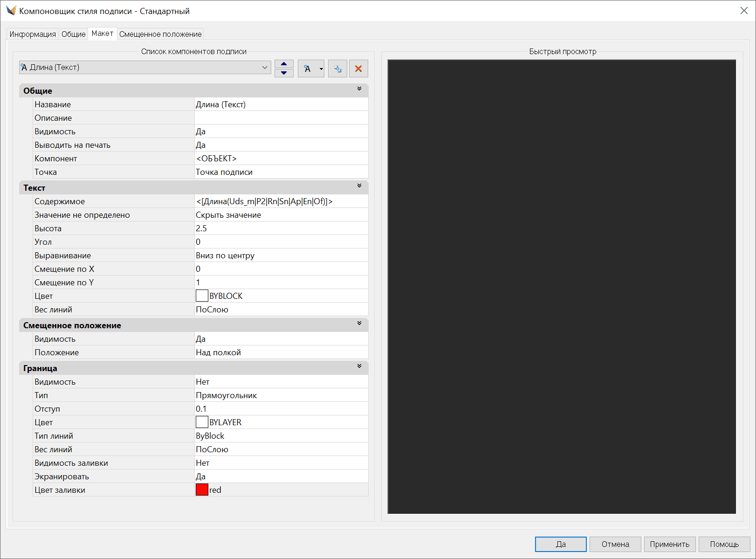
Task: Click the border Тип value Прямоугольник
Action: pyautogui.click(x=282, y=395)
